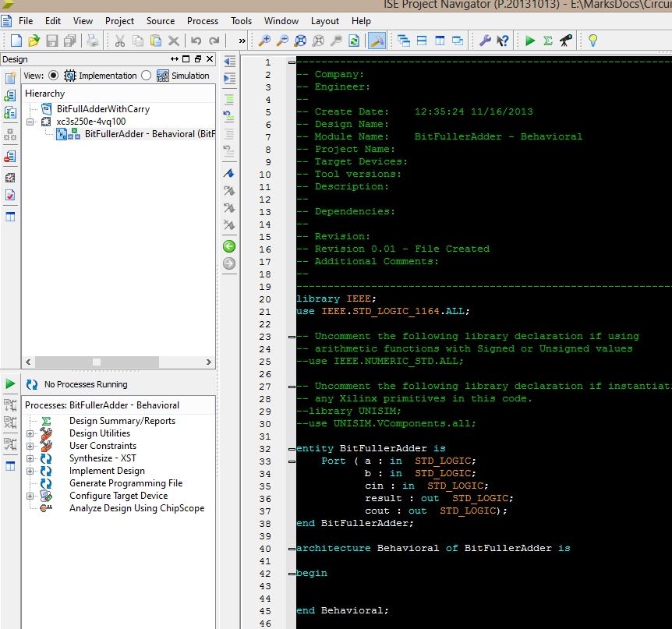Open Process Properties wrench icon
The image size is (672, 629).
click(x=485, y=41)
